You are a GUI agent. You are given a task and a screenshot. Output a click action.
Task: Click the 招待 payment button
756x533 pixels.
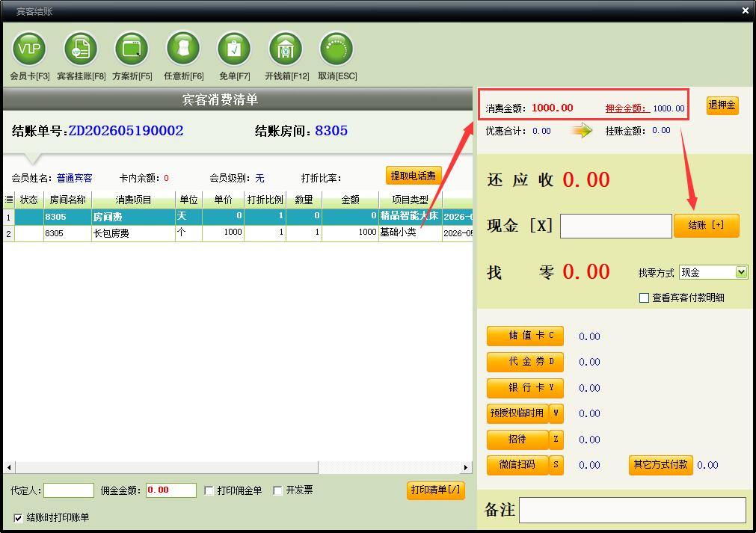(517, 440)
